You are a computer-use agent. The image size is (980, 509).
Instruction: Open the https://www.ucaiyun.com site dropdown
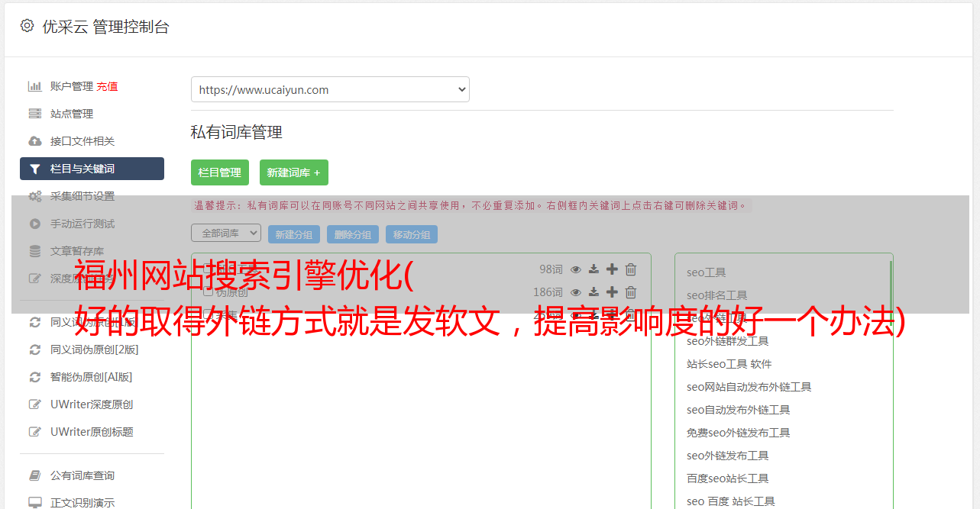tap(330, 89)
